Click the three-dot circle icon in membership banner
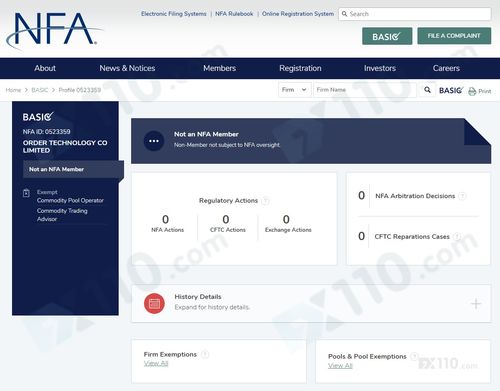 154,141
